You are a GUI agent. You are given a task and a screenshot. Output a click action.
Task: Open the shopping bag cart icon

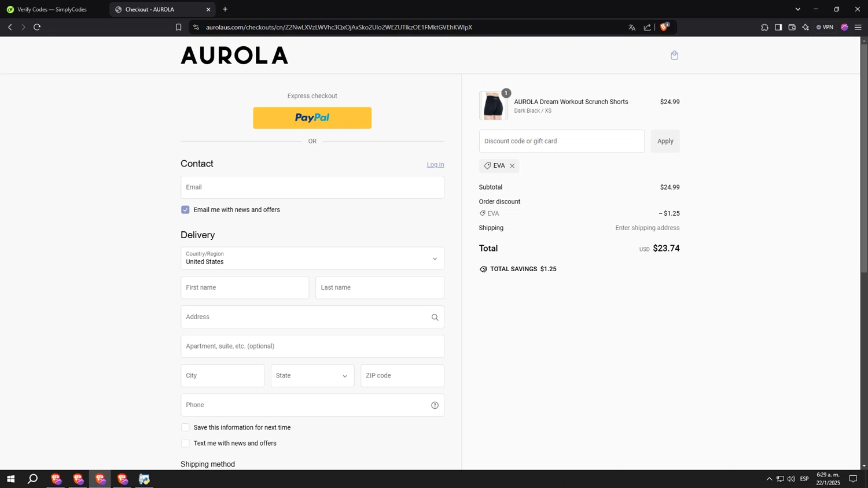pos(674,56)
